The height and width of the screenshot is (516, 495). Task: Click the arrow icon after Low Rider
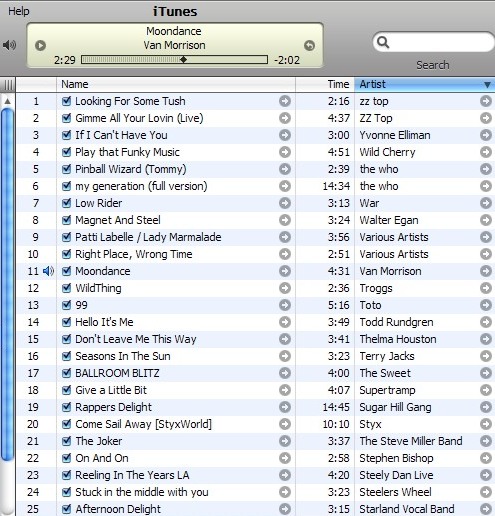[x=285, y=203]
